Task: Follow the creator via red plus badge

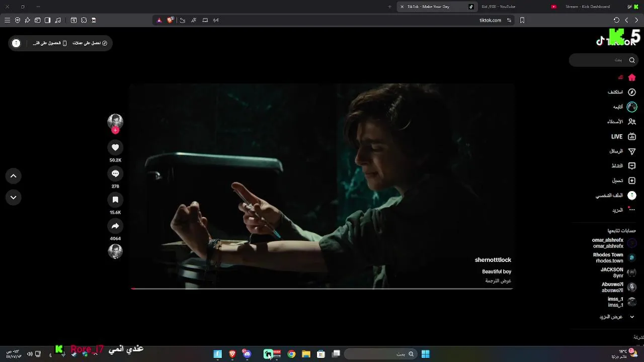Action: (x=115, y=130)
